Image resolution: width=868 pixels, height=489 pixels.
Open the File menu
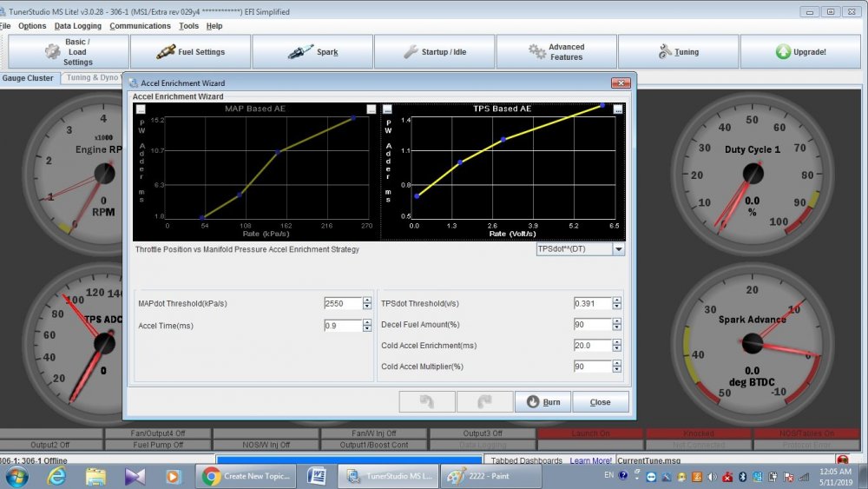coord(5,26)
